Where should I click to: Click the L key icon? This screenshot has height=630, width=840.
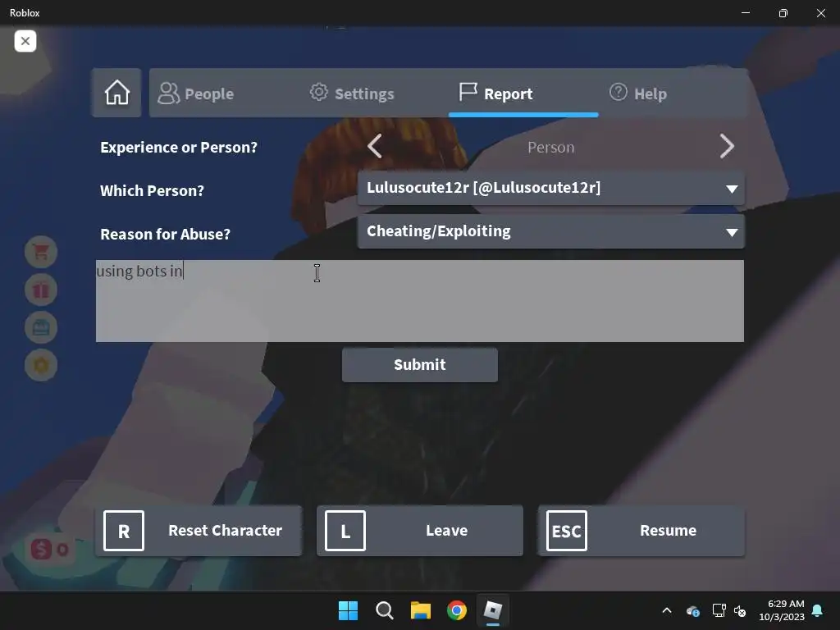pyautogui.click(x=345, y=531)
